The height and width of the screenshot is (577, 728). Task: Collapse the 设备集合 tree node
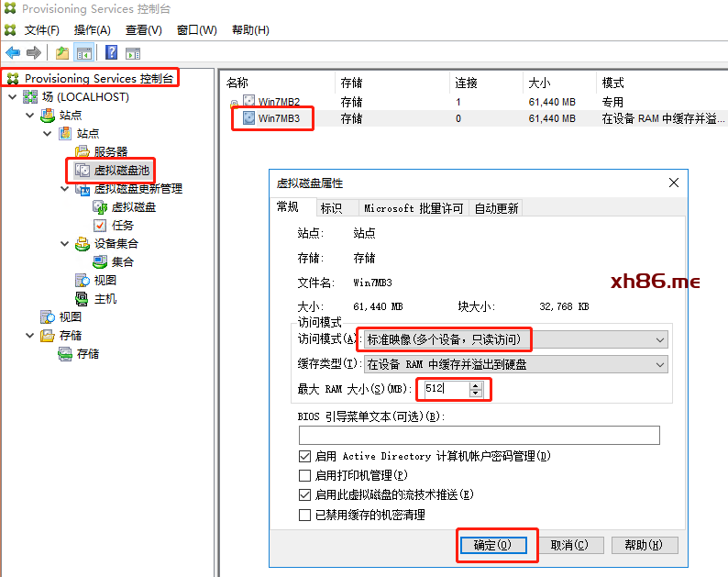coord(65,244)
